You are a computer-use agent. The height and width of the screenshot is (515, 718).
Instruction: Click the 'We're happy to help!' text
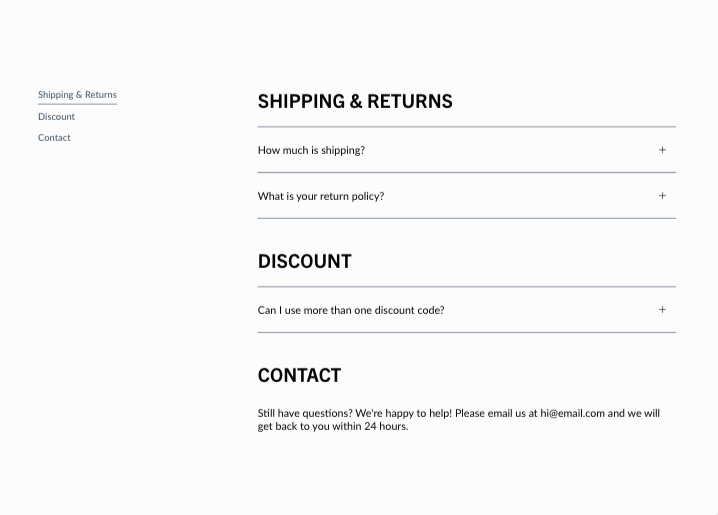(x=403, y=413)
